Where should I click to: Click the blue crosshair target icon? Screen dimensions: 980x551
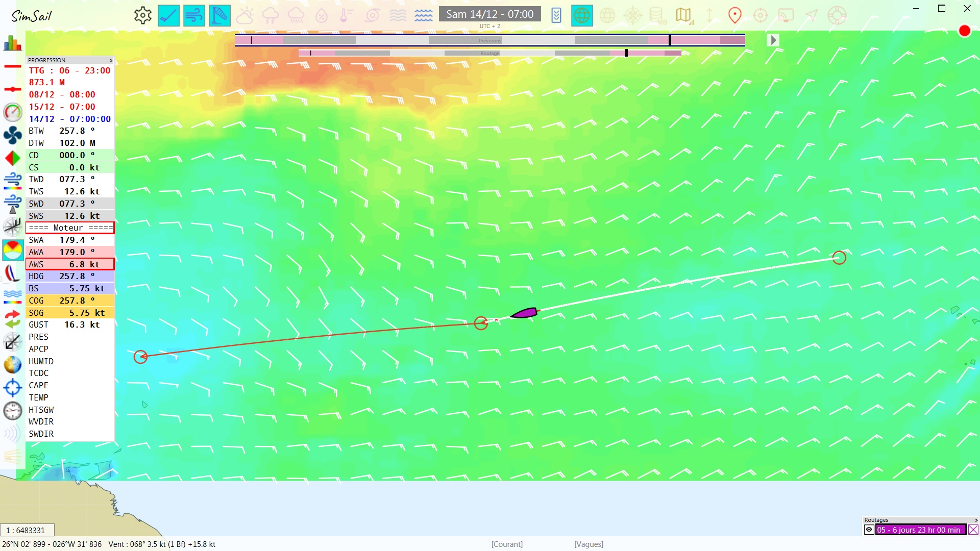(x=12, y=388)
